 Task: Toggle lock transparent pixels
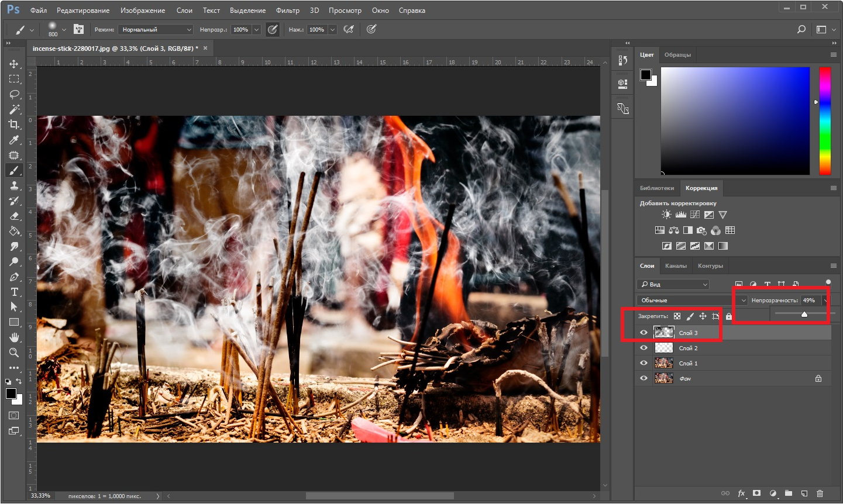tap(677, 316)
